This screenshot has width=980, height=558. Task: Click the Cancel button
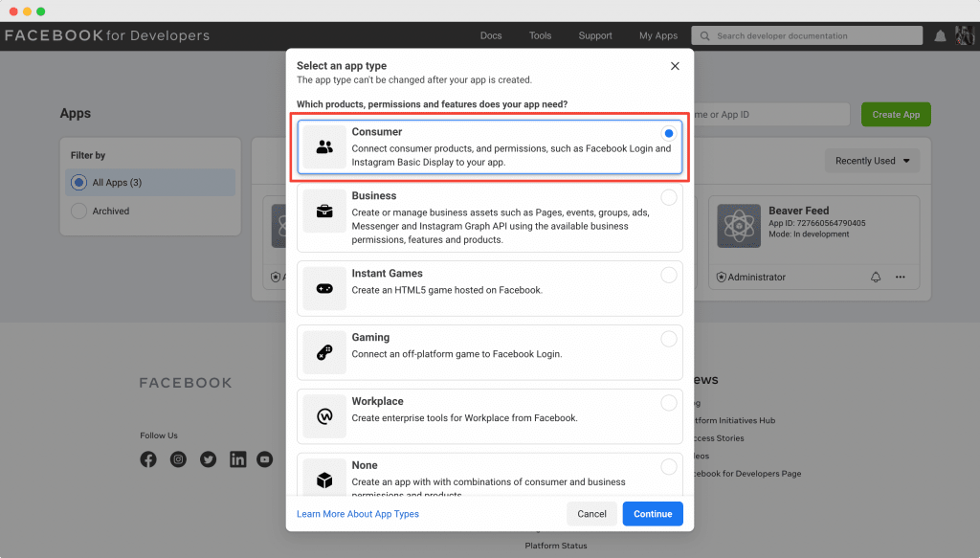click(591, 514)
